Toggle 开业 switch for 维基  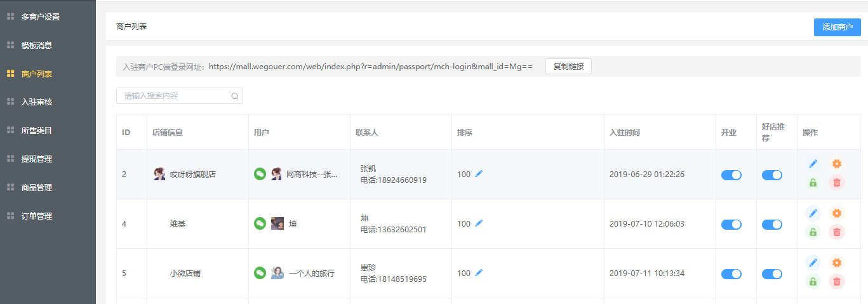click(731, 224)
